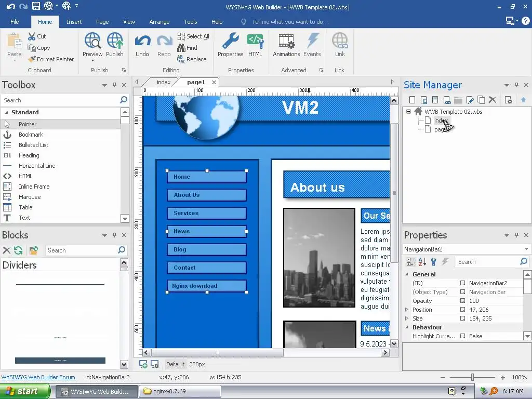
Task: Click the Toolbox search field
Action: 60,100
